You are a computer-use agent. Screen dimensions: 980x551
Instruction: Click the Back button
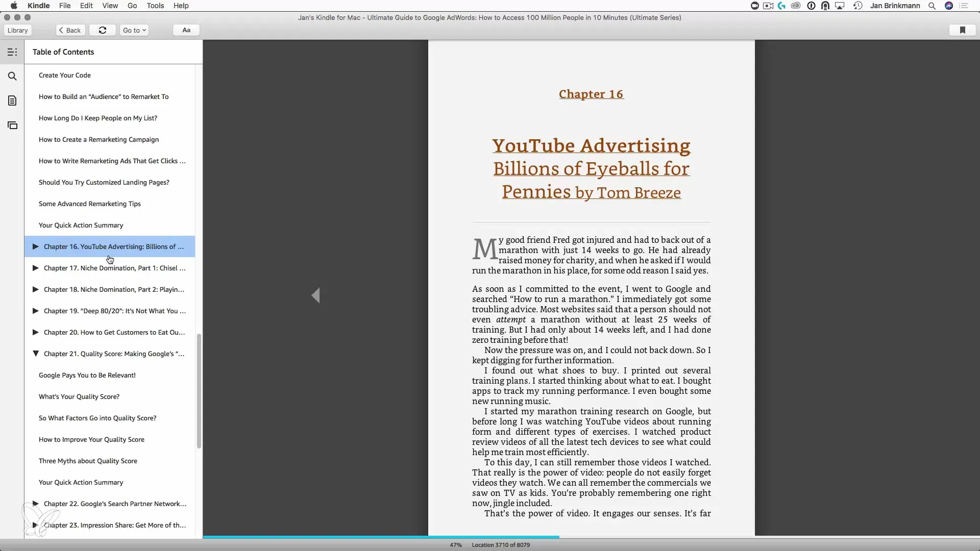coord(70,30)
